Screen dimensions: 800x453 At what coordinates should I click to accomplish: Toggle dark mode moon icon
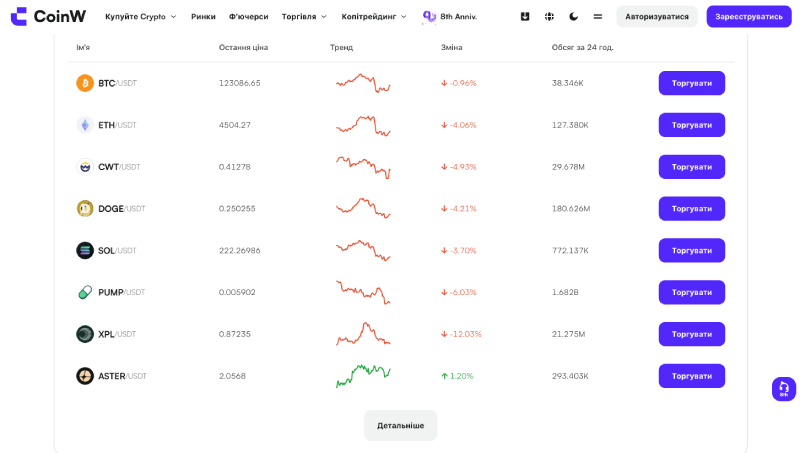[x=573, y=16]
